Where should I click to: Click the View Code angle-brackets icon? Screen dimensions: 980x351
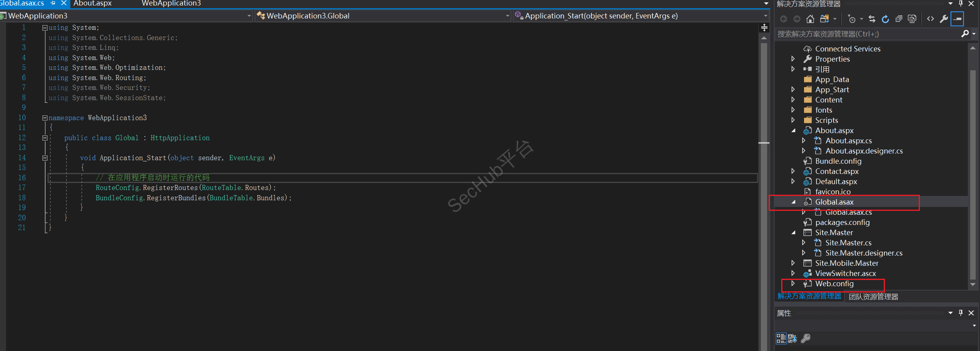pos(931,19)
